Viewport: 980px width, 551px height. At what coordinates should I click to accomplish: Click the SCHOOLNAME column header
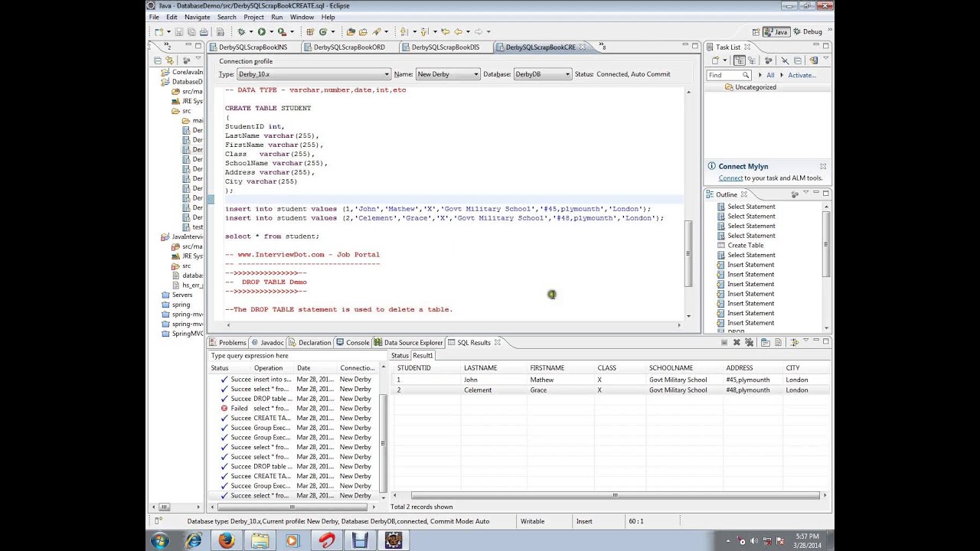point(671,368)
